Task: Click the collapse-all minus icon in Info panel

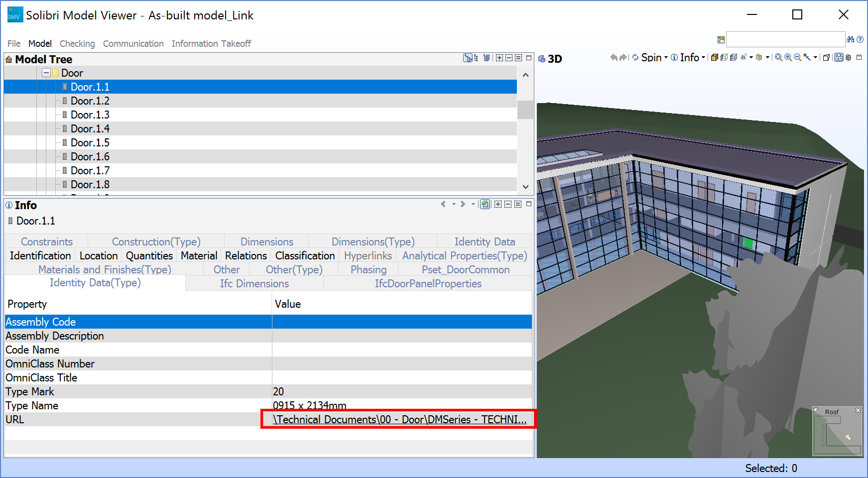Action: [508, 204]
